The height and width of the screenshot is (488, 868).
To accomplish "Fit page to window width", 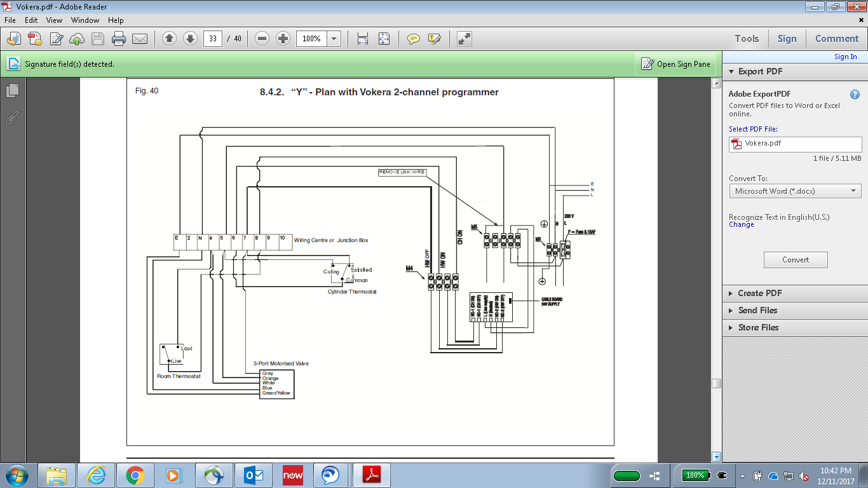I will click(x=363, y=39).
